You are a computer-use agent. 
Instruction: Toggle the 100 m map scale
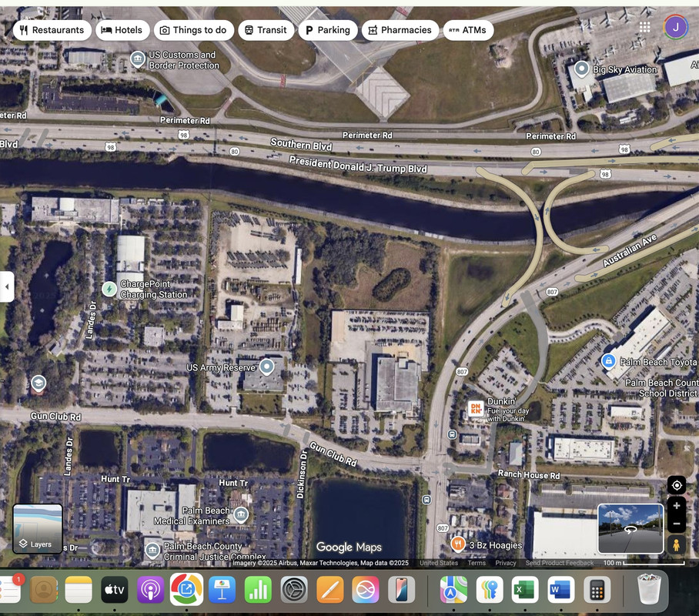644,563
